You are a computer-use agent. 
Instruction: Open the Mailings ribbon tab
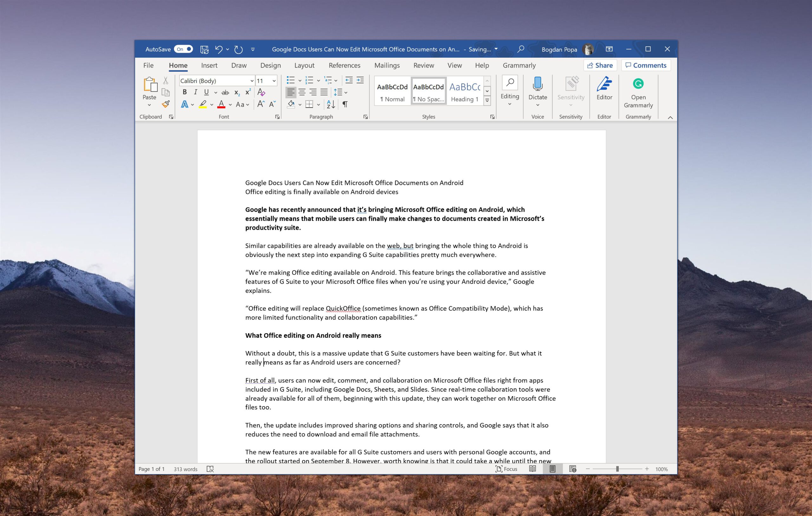point(387,65)
